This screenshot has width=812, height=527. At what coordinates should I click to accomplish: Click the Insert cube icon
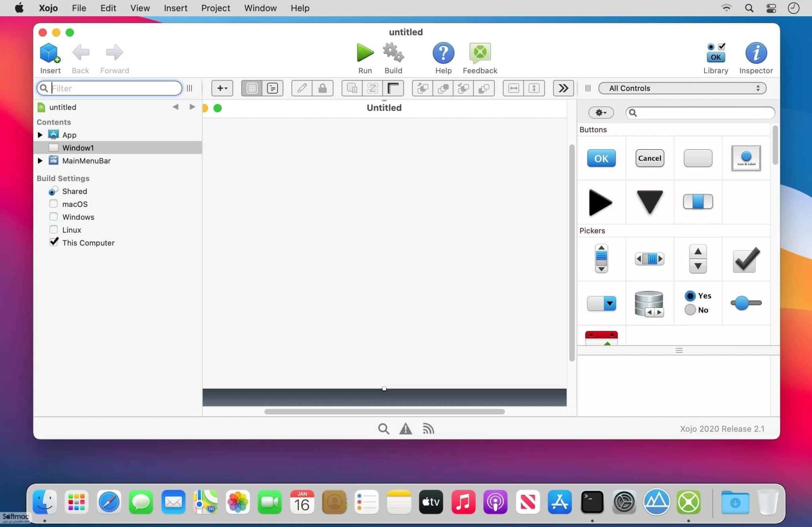point(50,53)
